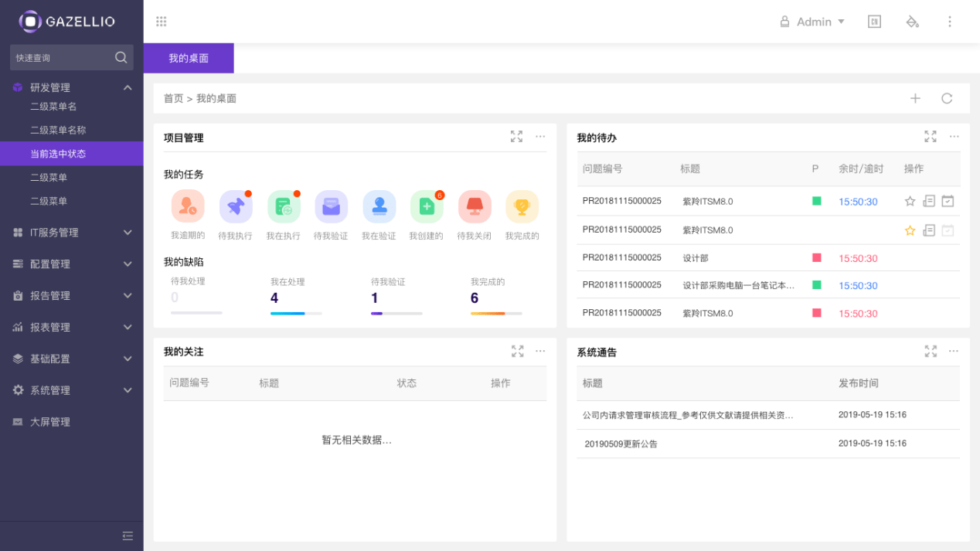Expand the 基础配置 menu group
The width and height of the screenshot is (980, 551).
(128, 359)
